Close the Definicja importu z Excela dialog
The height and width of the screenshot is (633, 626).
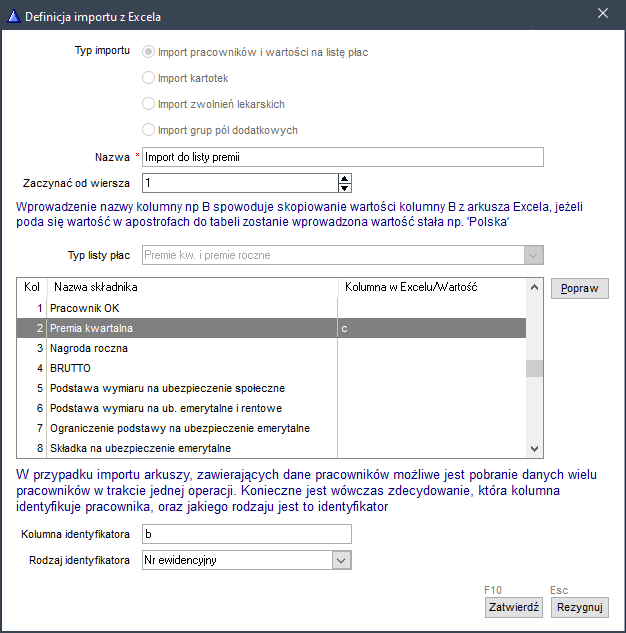click(x=603, y=14)
